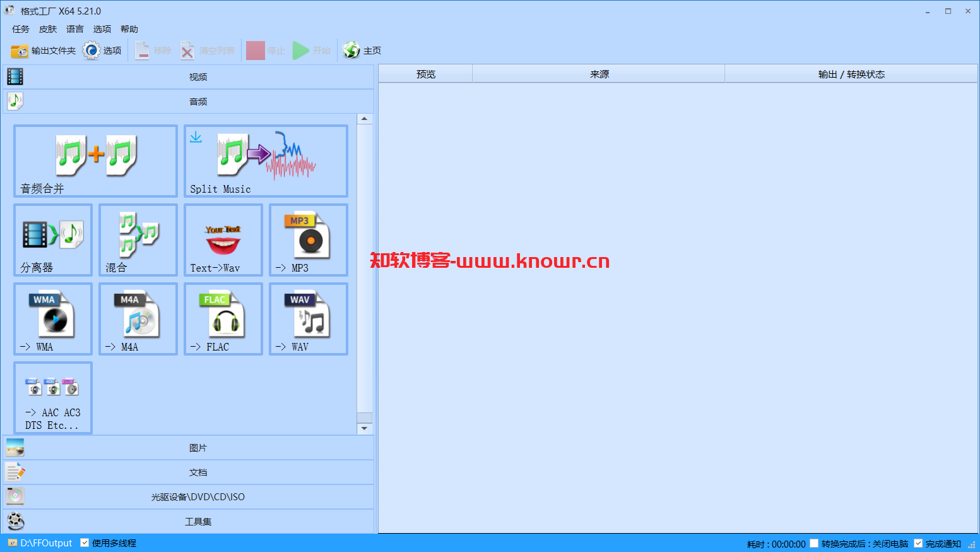Screen dimensions: 980x552
Task: Open the 皮肤 skin menu
Action: click(x=48, y=29)
